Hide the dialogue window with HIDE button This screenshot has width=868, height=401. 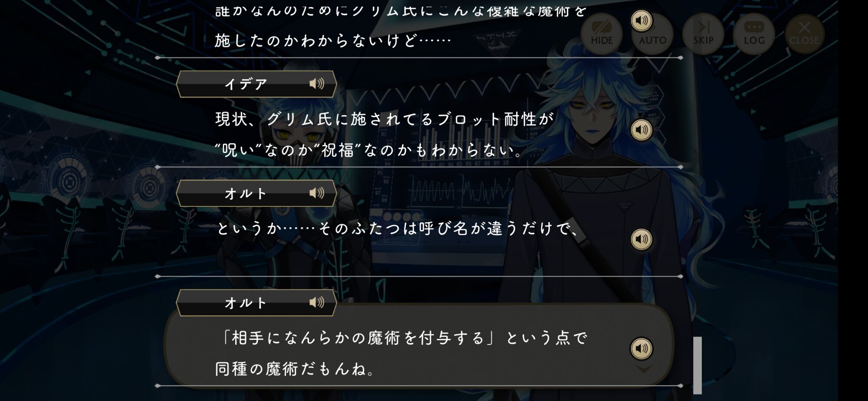click(x=602, y=33)
